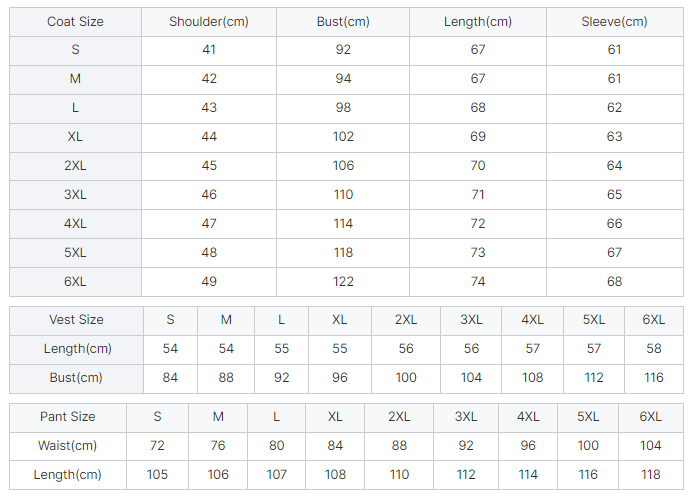695x496 pixels.
Task: Select the Shoulder(cm) column header
Action: click(209, 22)
